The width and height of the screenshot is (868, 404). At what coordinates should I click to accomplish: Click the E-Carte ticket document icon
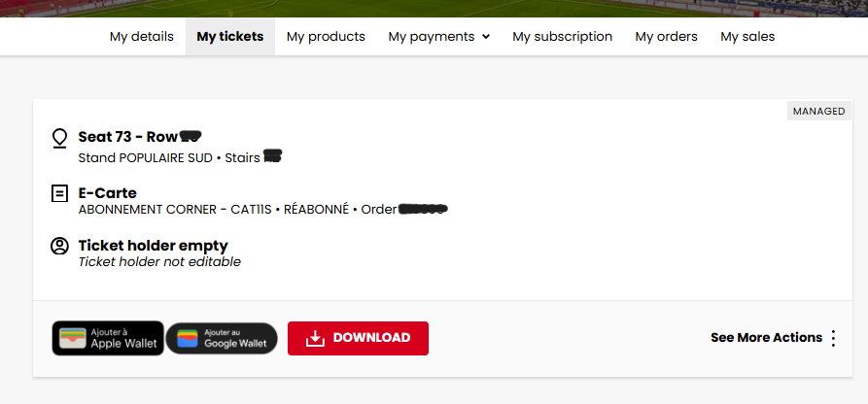point(59,193)
